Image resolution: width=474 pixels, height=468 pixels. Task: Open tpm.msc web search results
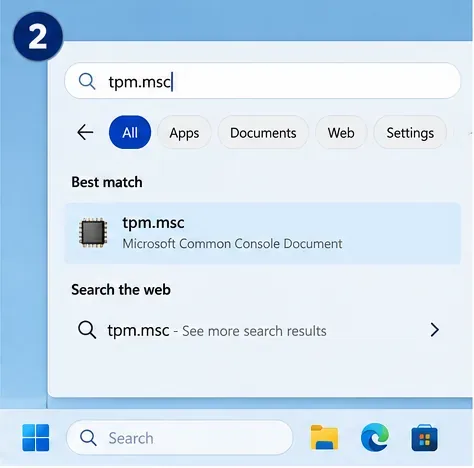click(262, 330)
